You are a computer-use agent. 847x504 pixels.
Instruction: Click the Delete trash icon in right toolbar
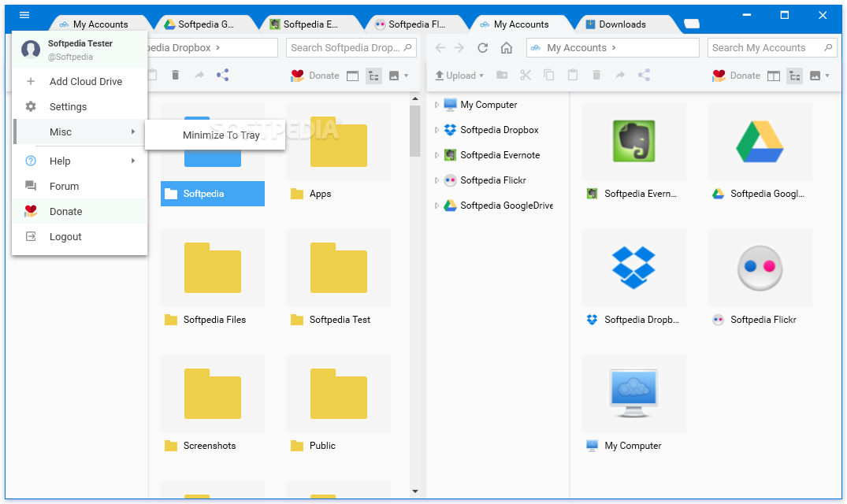pos(596,75)
